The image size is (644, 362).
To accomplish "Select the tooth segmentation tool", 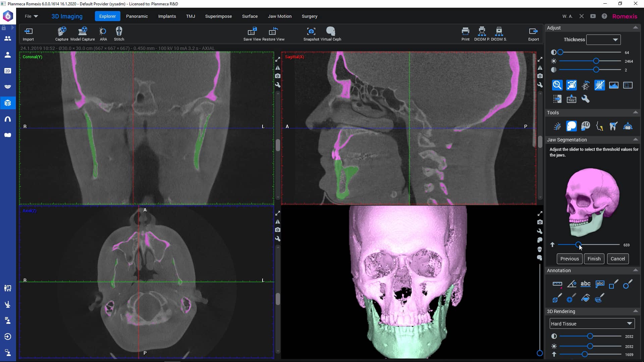I will click(x=614, y=126).
